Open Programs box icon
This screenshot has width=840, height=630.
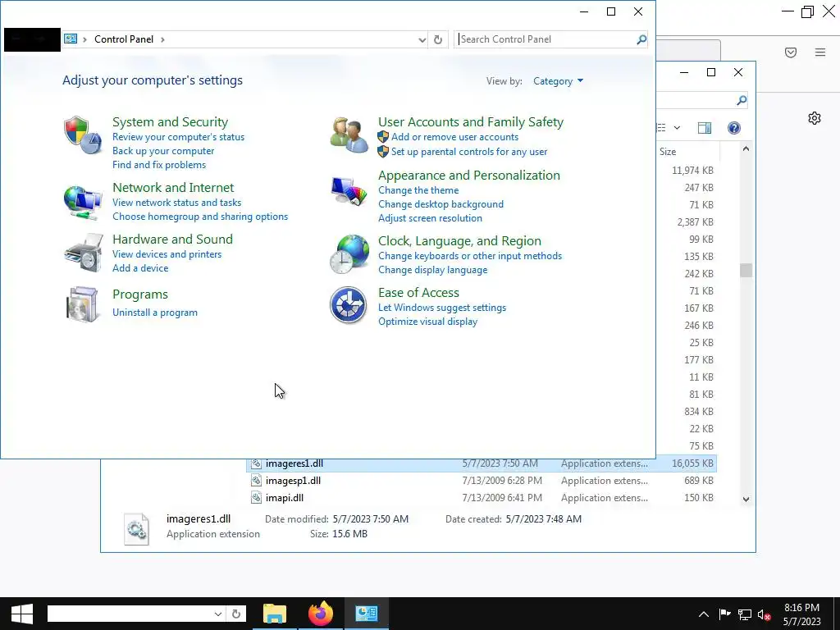pos(83,304)
